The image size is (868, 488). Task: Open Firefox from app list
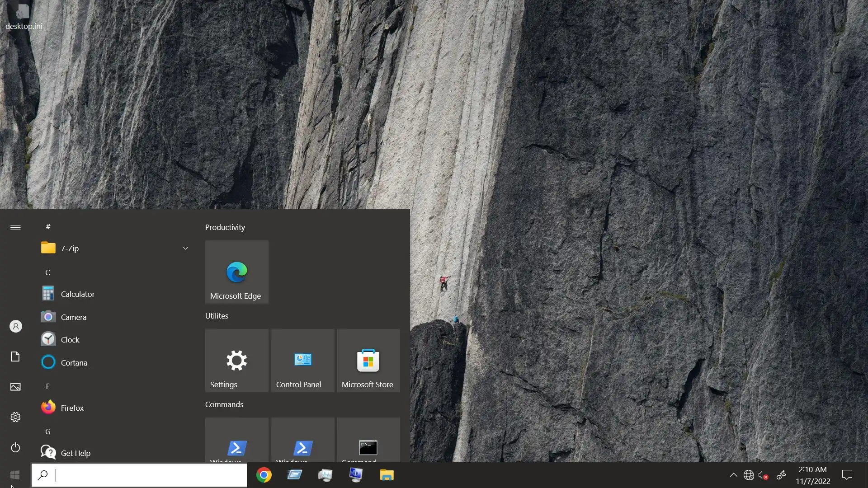[x=72, y=408]
